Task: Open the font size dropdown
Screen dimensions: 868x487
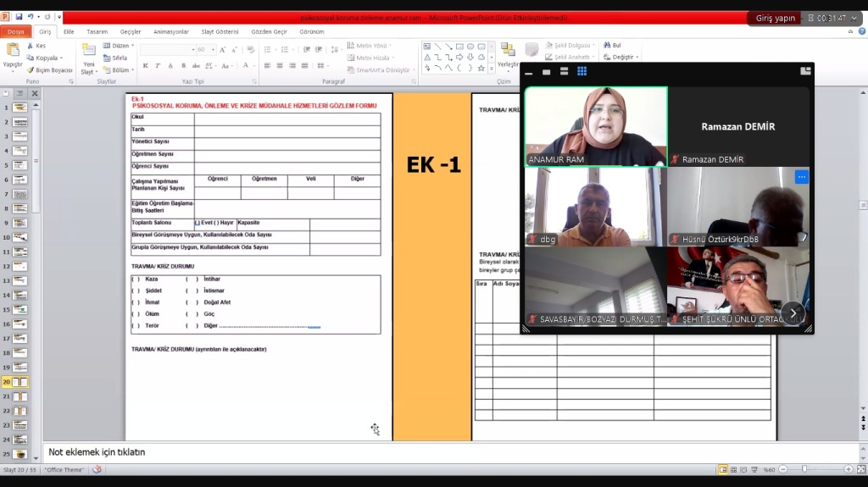Action: click(213, 50)
